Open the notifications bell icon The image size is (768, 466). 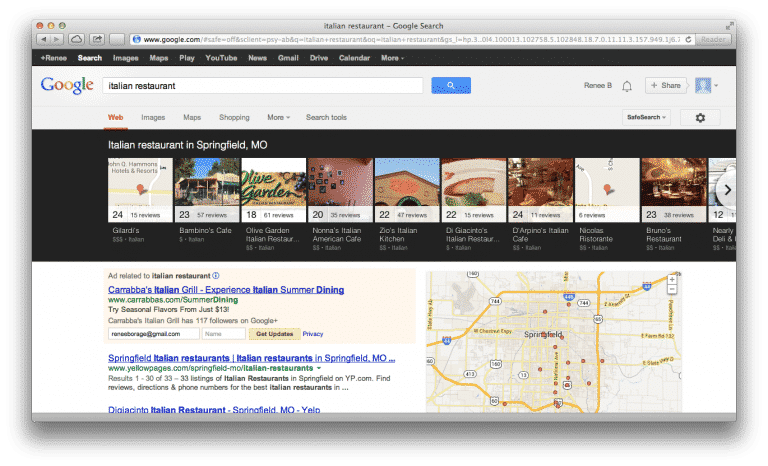[x=627, y=86]
